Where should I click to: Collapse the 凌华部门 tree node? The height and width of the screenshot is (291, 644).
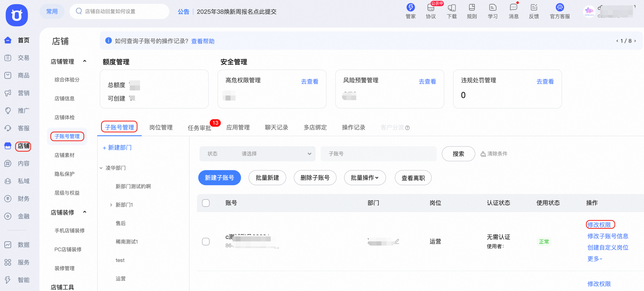click(x=101, y=168)
